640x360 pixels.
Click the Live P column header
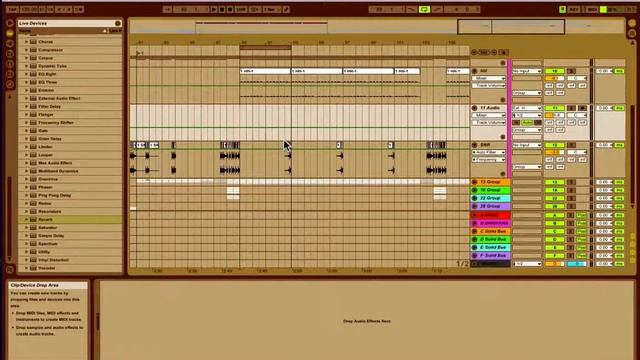(x=115, y=31)
